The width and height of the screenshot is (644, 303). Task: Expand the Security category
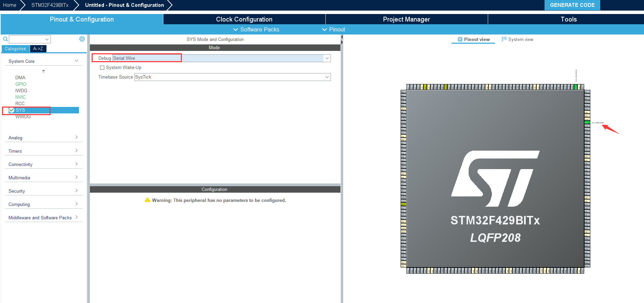[44, 191]
